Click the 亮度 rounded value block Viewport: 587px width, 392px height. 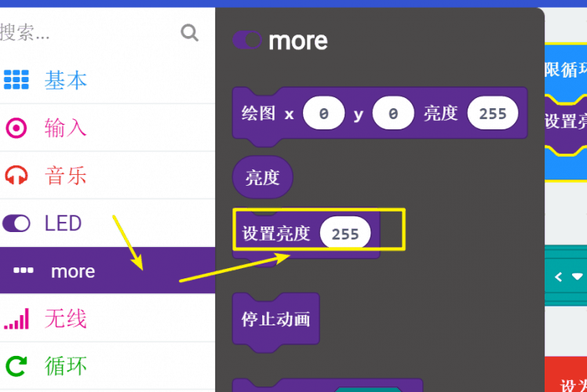tap(262, 177)
